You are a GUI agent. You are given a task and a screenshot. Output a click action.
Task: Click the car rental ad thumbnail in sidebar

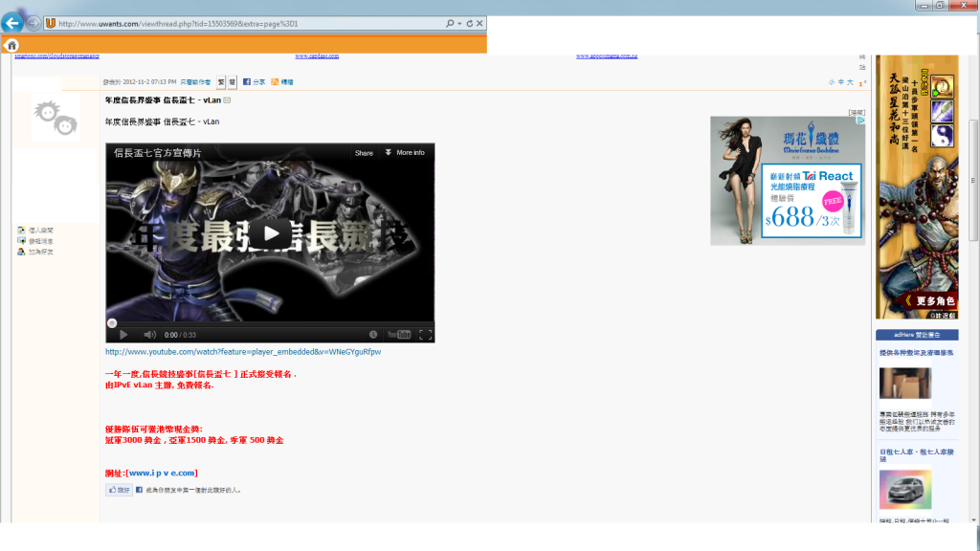(904, 489)
